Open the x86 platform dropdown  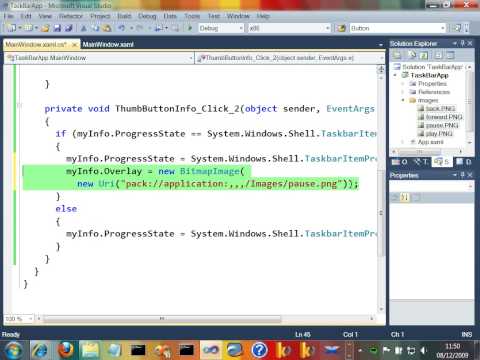point(328,28)
